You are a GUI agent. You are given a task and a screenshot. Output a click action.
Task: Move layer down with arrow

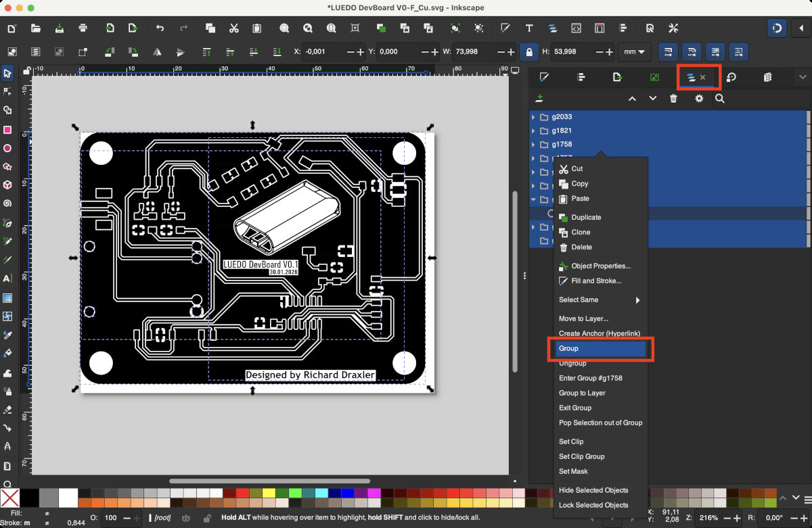click(652, 99)
